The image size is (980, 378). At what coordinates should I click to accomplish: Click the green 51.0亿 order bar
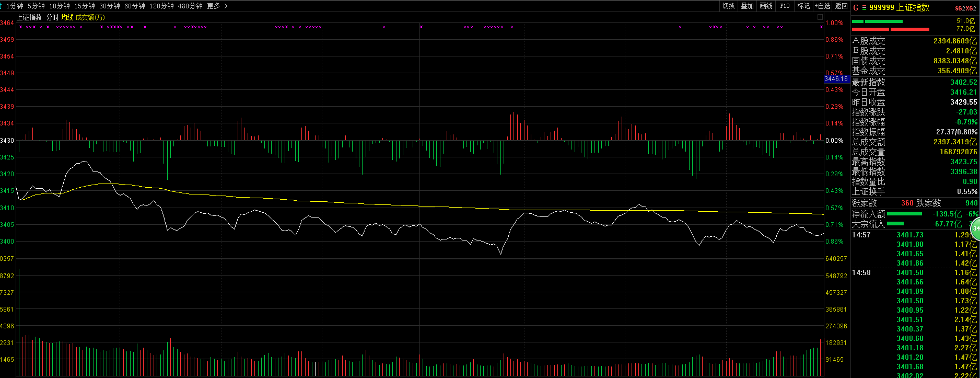click(877, 21)
